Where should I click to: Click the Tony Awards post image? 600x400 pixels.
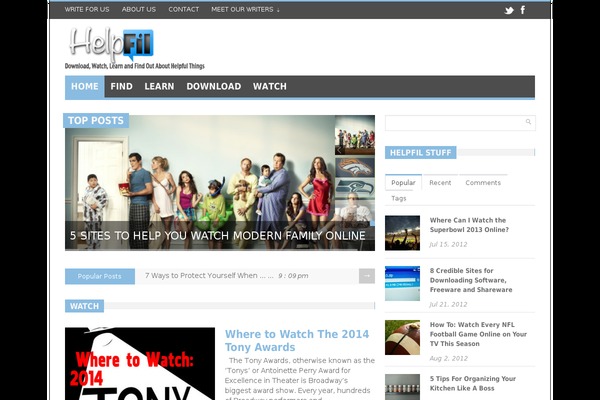click(x=140, y=364)
